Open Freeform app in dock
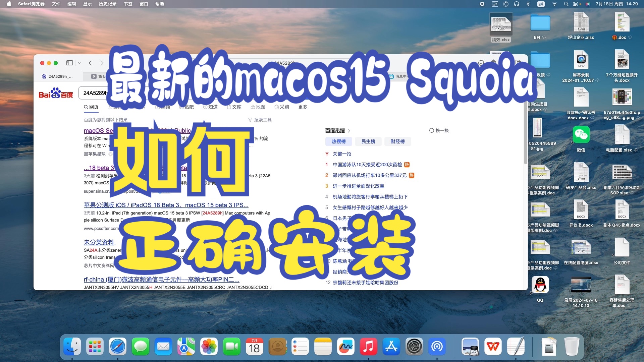Viewport: 644px width, 362px height. 346,346
